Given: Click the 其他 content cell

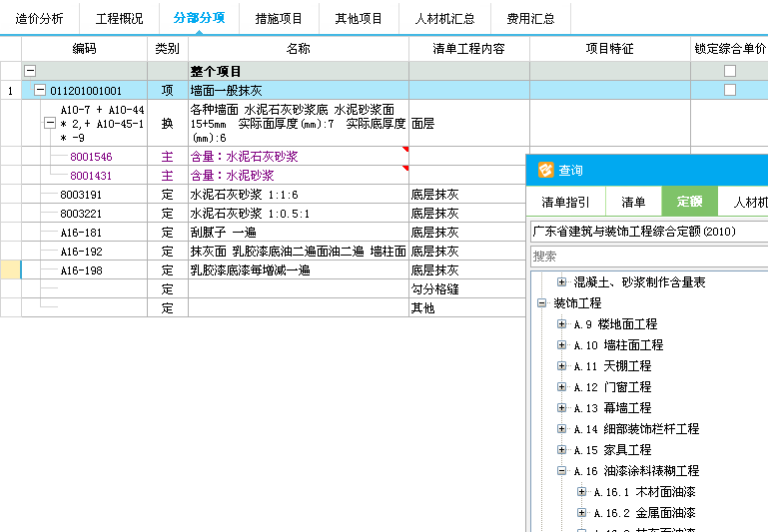Looking at the screenshot, I should 467,308.
